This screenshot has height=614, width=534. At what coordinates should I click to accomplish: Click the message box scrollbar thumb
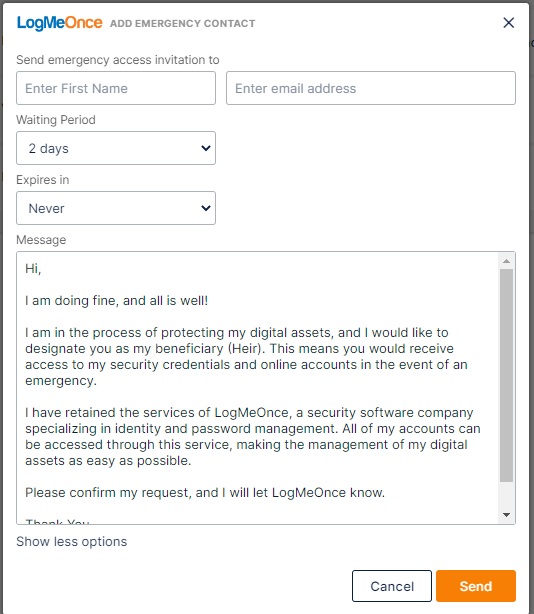(506, 375)
